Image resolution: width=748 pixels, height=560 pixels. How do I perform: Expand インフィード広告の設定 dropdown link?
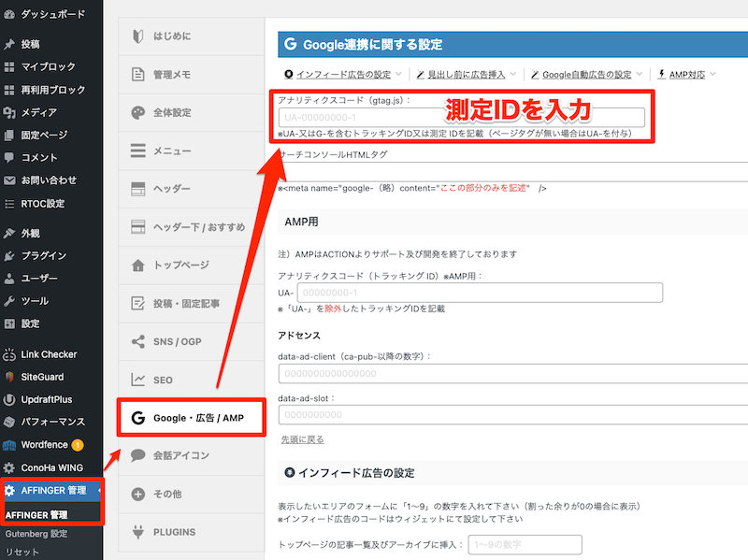point(343,74)
